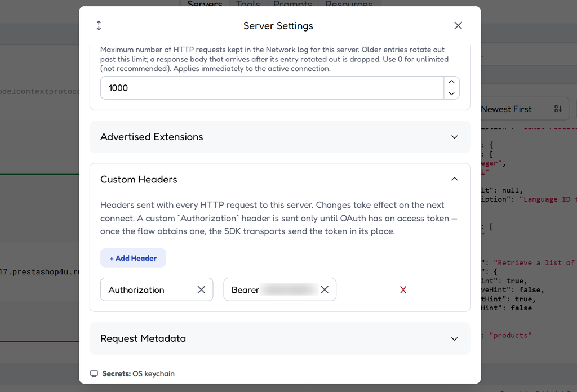Image resolution: width=577 pixels, height=392 pixels.
Task: Click the "Retrieve a list of" JSON text
Action: click(x=534, y=263)
